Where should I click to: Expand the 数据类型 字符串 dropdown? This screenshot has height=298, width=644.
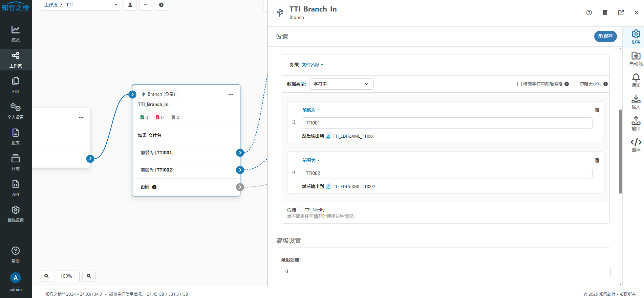click(341, 84)
